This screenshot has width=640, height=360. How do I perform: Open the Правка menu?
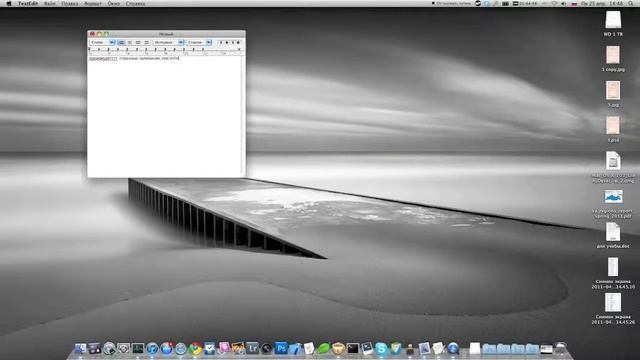point(70,3)
